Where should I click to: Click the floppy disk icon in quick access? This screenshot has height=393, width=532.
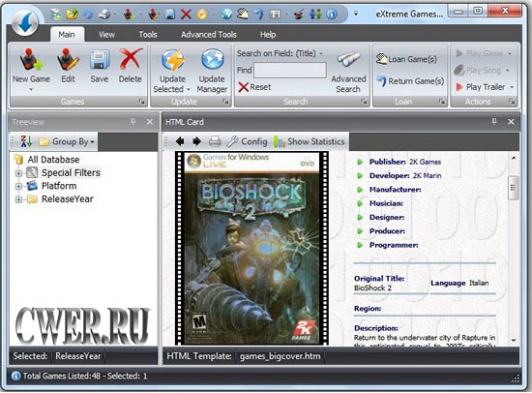click(169, 15)
